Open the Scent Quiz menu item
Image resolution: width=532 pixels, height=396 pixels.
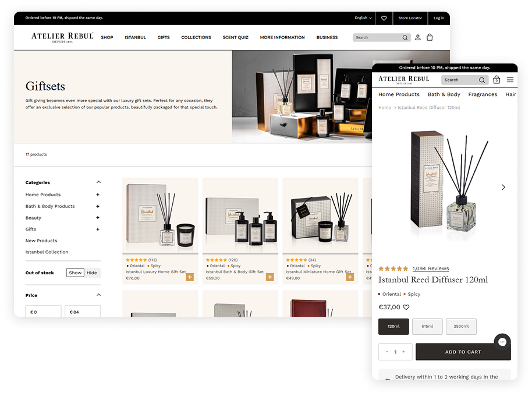point(235,37)
